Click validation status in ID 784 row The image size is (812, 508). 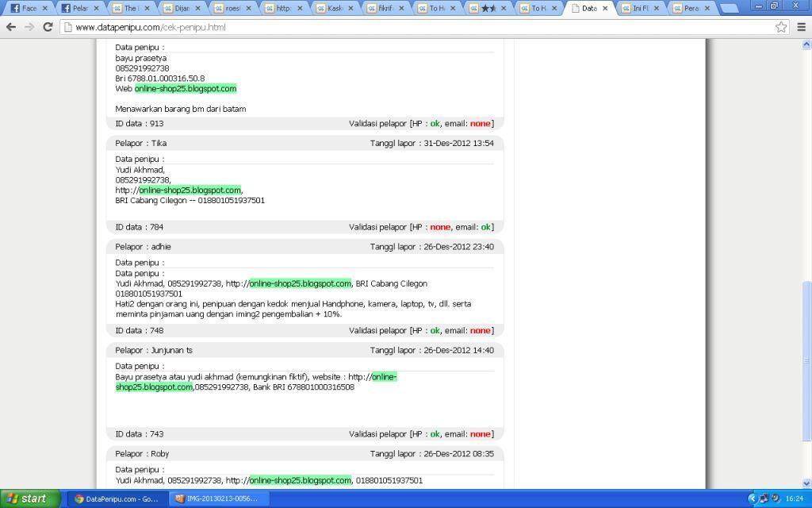pyautogui.click(x=422, y=227)
